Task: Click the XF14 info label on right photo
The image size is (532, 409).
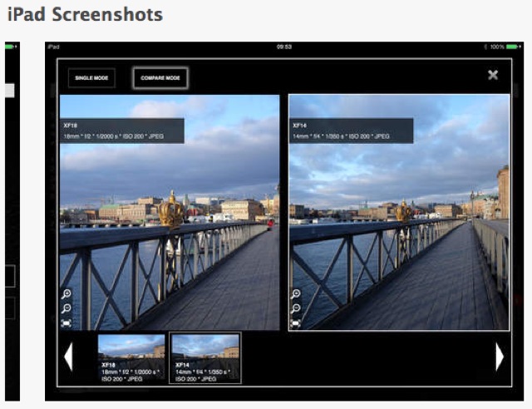Action: click(351, 131)
